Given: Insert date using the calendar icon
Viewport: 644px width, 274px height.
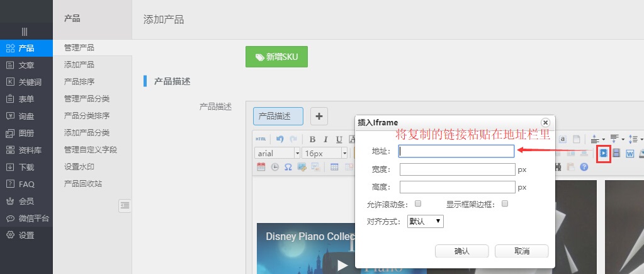Looking at the screenshot, I should click(261, 167).
